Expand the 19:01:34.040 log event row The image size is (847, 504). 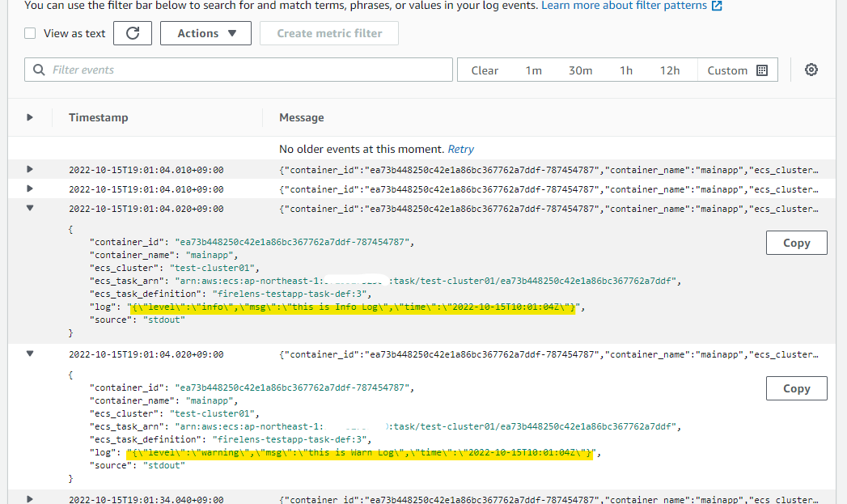point(30,499)
